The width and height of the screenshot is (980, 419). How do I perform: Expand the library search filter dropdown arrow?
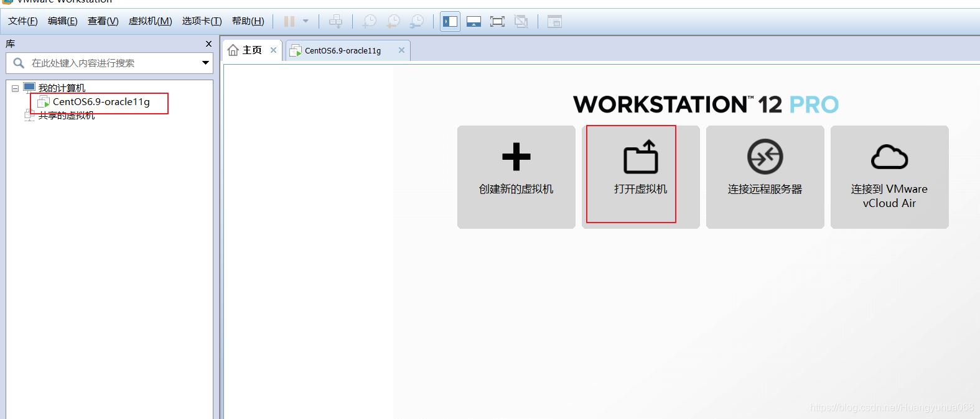coord(205,63)
